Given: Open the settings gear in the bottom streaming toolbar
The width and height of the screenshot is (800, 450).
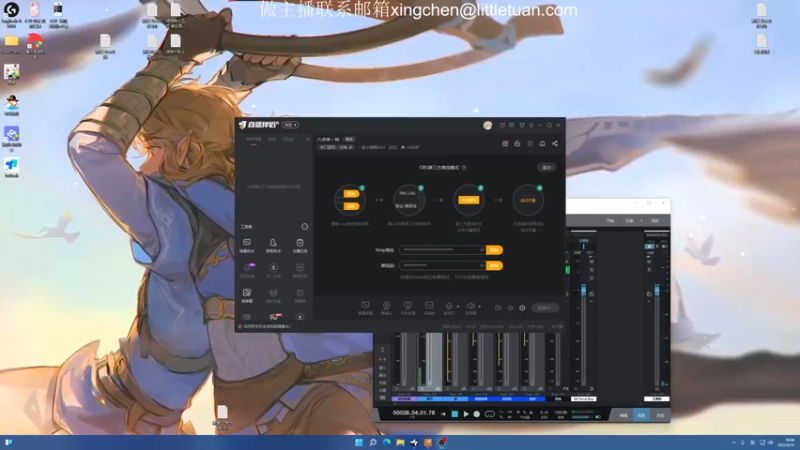Looking at the screenshot, I should (522, 308).
